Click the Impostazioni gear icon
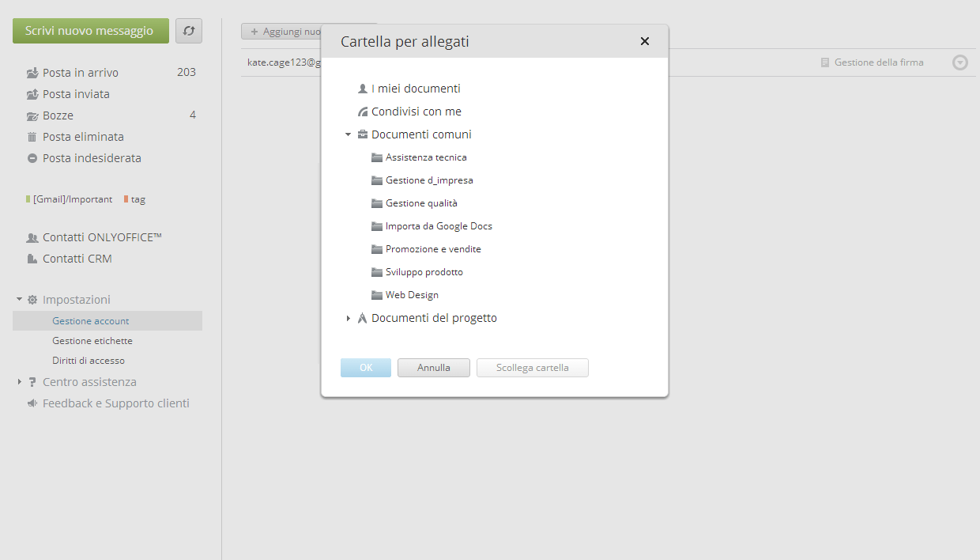The width and height of the screenshot is (980, 560). coord(32,300)
